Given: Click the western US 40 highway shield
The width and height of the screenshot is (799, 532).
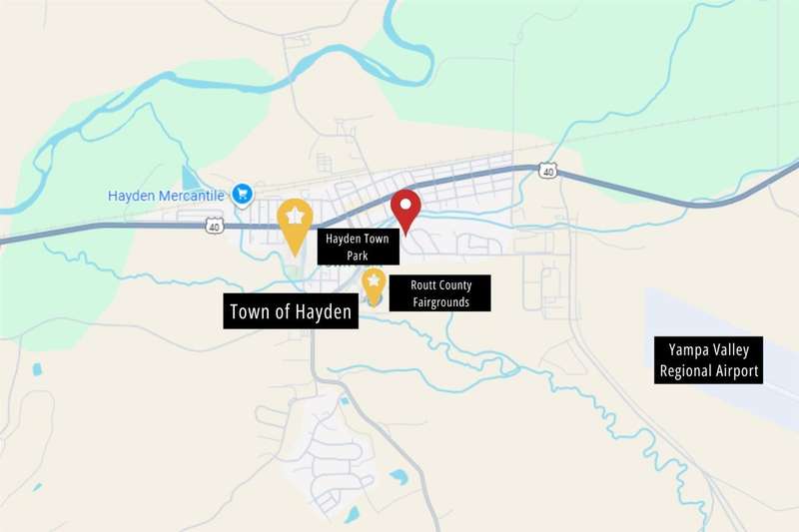Looking at the screenshot, I should pyautogui.click(x=215, y=226).
